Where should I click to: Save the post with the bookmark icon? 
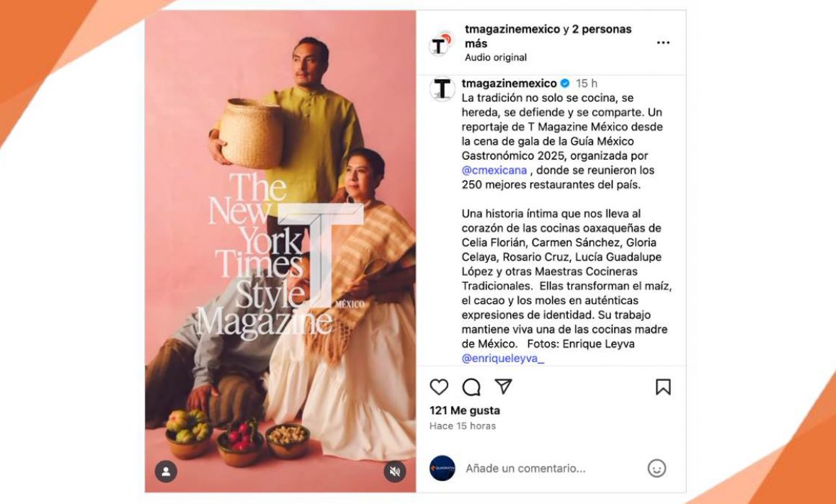tap(663, 387)
